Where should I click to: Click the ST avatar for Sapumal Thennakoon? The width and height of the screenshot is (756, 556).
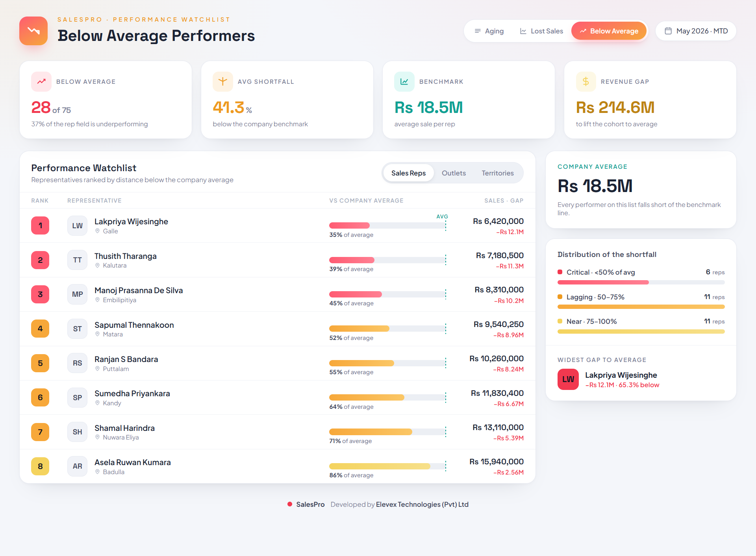pyautogui.click(x=77, y=329)
